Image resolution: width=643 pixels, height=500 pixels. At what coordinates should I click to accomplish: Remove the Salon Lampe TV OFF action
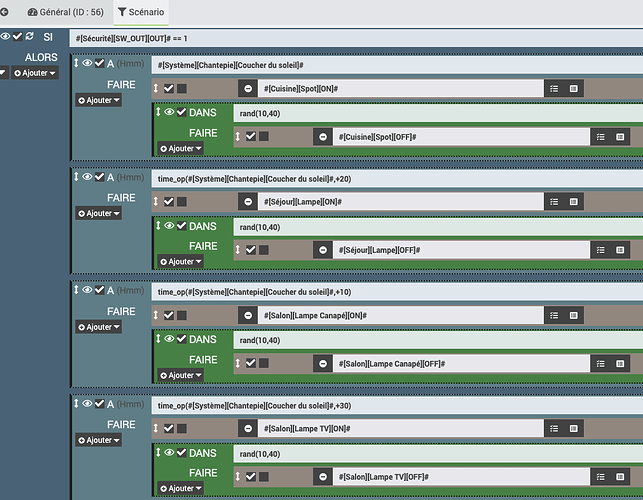click(x=323, y=477)
